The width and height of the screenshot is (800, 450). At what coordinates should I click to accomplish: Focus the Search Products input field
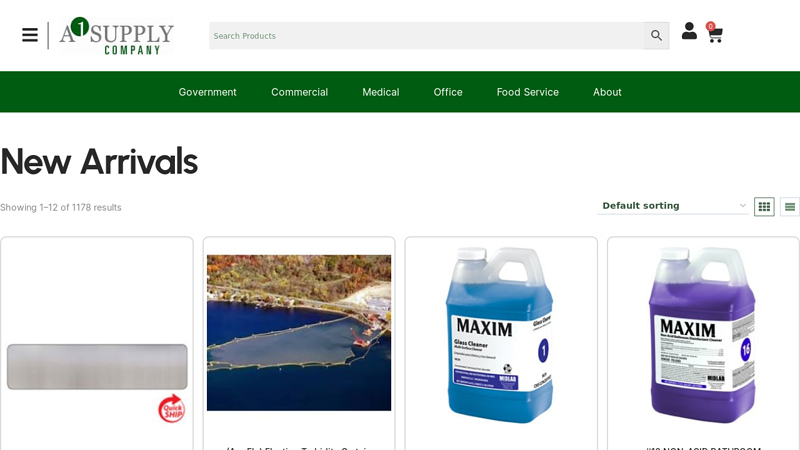tap(426, 36)
